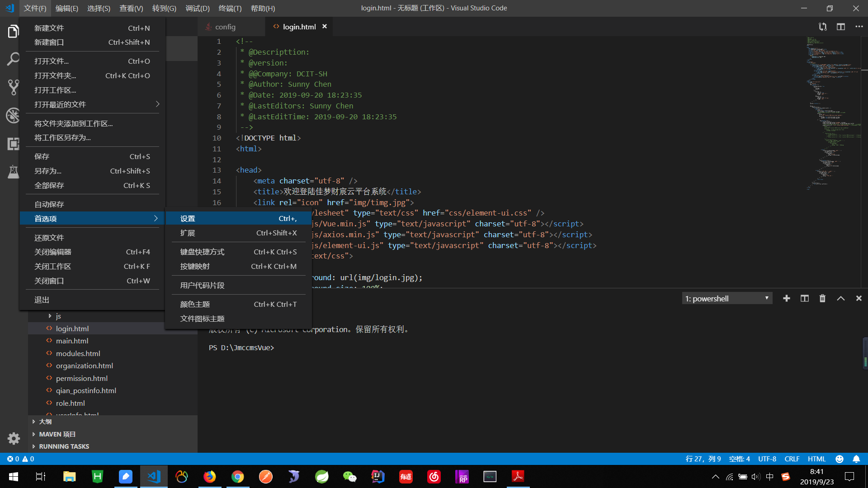Viewport: 868px width, 488px height.
Task: Open the Test flask view in activity bar
Action: tap(13, 172)
